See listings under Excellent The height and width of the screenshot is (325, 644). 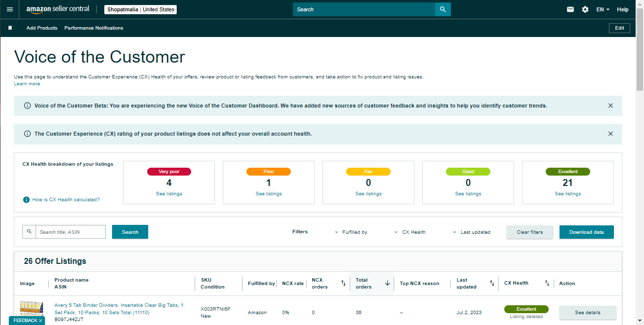(x=568, y=194)
